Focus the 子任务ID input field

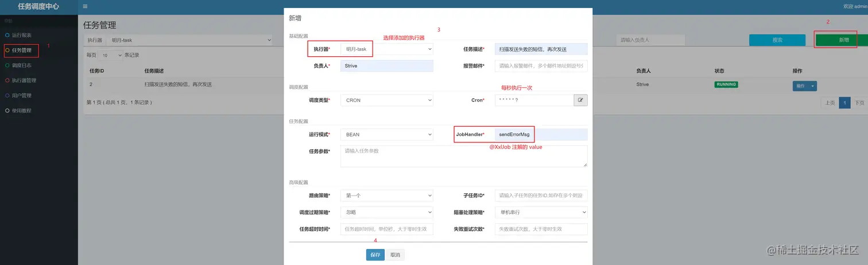coord(541,196)
